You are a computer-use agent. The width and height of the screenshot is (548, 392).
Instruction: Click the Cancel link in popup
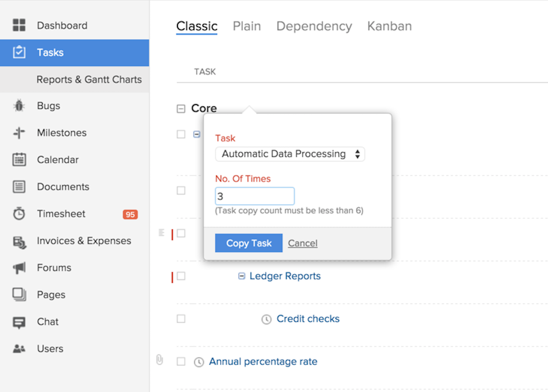pos(303,243)
